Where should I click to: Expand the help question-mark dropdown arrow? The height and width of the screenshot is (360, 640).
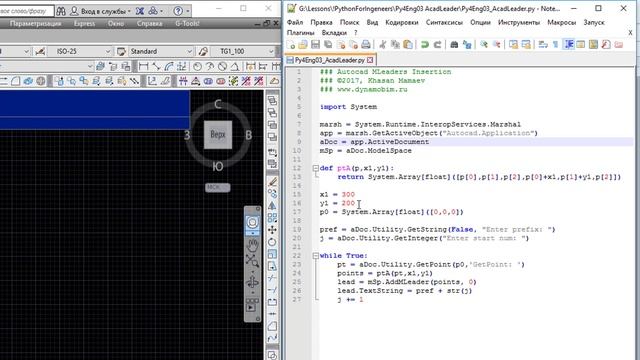(188, 11)
